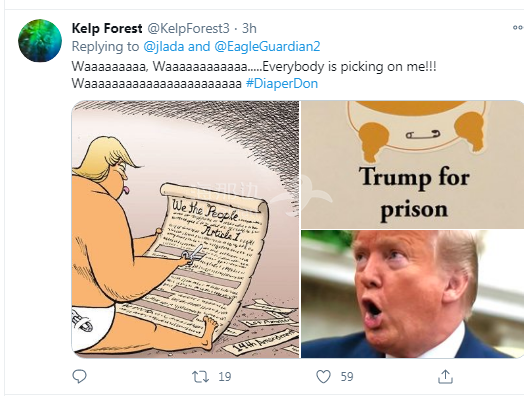This screenshot has width=524, height=396.
Task: Open Kelp Forest profile avatar
Action: [x=40, y=40]
